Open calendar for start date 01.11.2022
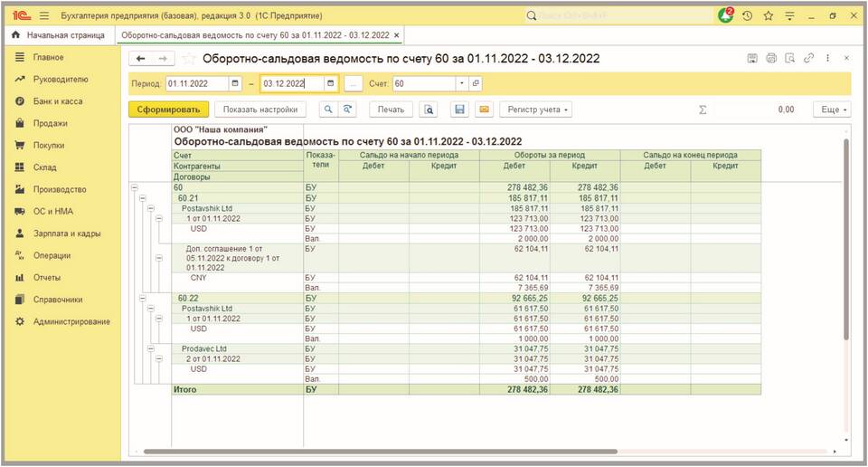This screenshot has width=868, height=467. pyautogui.click(x=237, y=83)
